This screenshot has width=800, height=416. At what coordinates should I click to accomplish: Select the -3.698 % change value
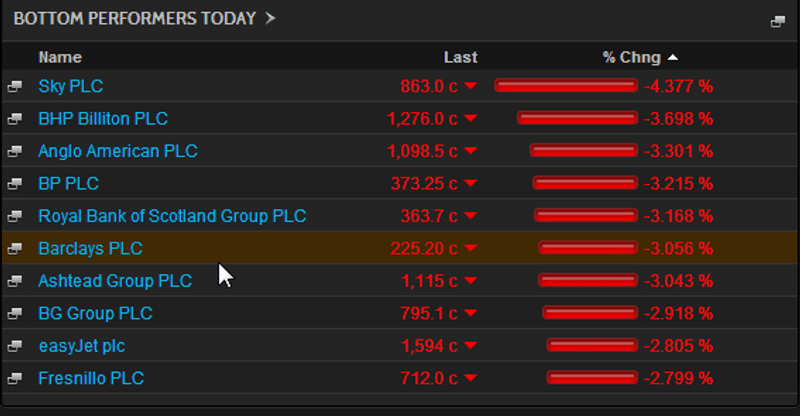[679, 118]
